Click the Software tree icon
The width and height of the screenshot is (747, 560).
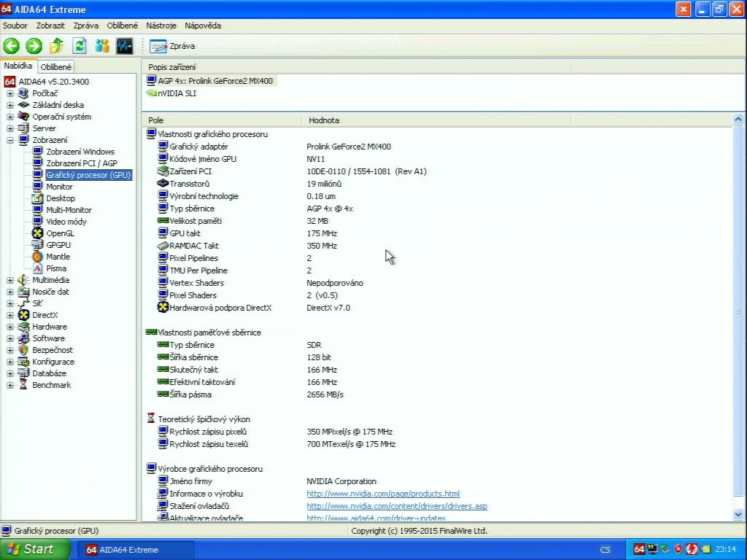[23, 338]
